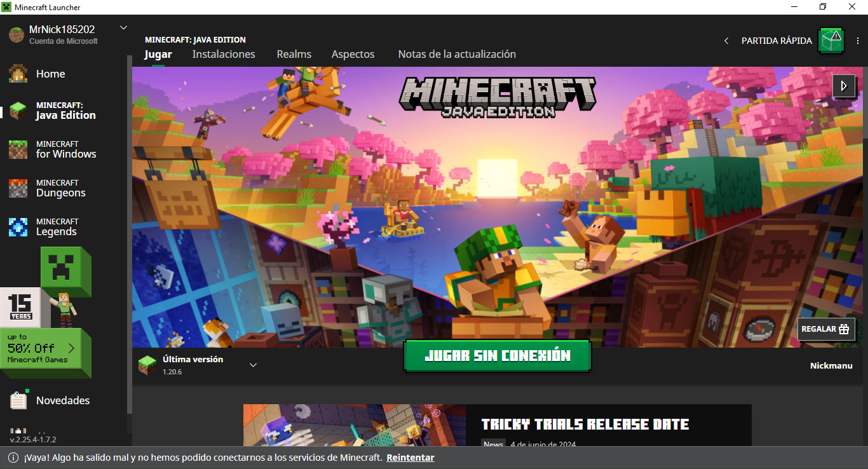This screenshot has width=868, height=469.
Task: Play the trailer with the play icon
Action: point(843,86)
